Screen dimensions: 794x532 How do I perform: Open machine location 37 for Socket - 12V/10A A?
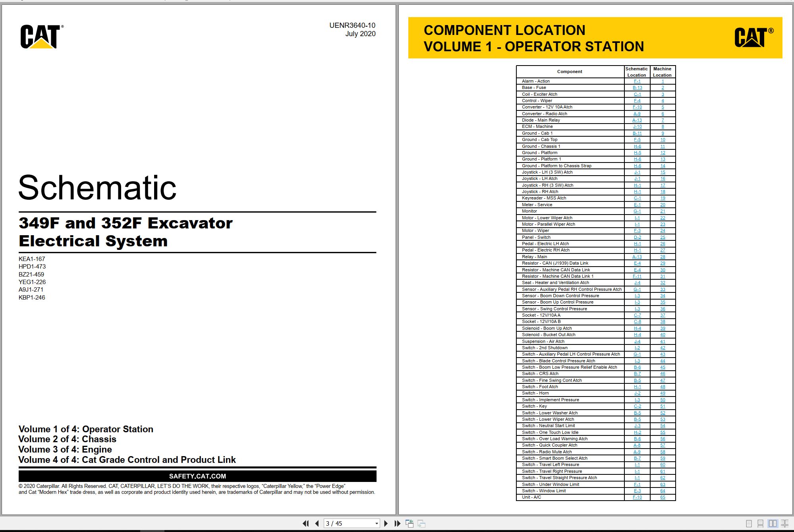[663, 315]
